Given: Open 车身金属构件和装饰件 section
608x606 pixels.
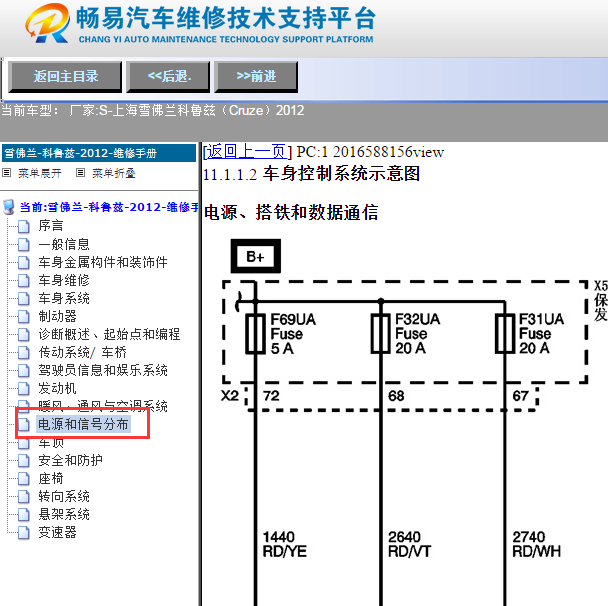Looking at the screenshot, I should click(103, 262).
